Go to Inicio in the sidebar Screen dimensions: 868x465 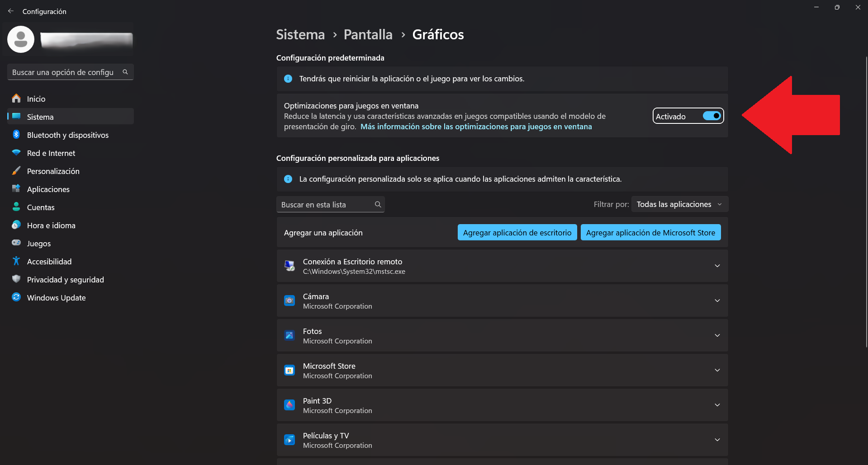71,99
